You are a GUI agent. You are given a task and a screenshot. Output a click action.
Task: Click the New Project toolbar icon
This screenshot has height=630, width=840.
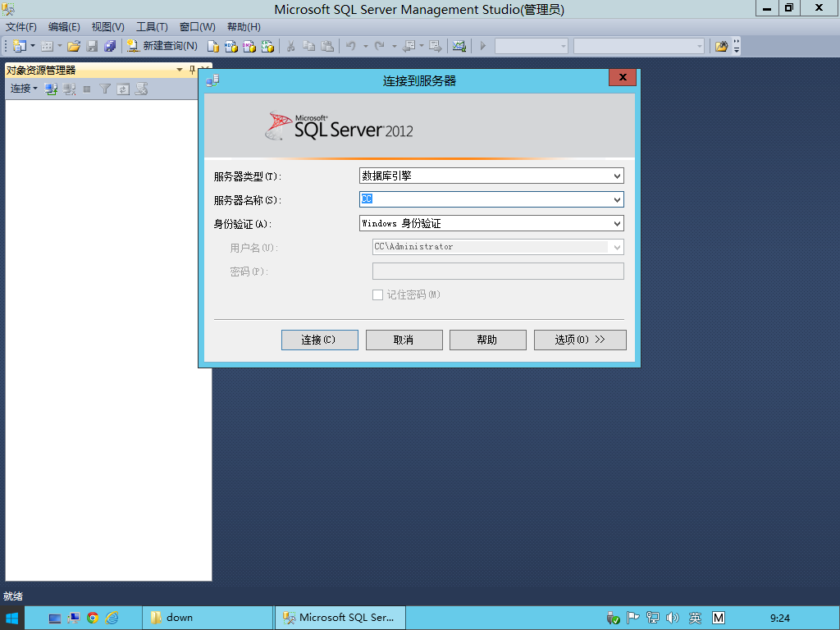coord(20,46)
